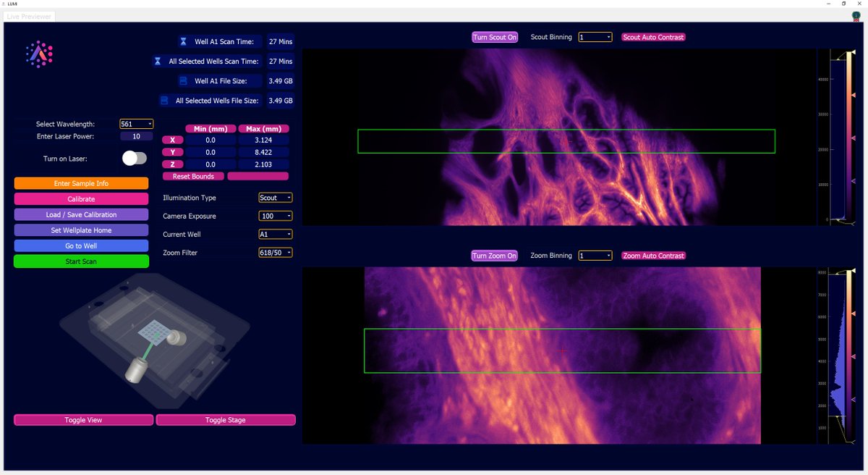
Task: Enable Turn Zoom On
Action: point(495,255)
